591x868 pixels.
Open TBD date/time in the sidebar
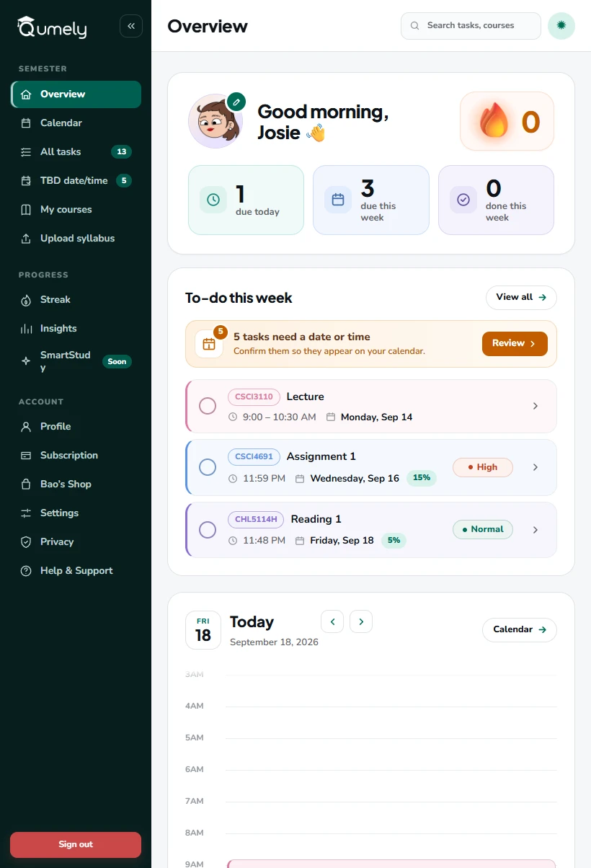tap(76, 181)
